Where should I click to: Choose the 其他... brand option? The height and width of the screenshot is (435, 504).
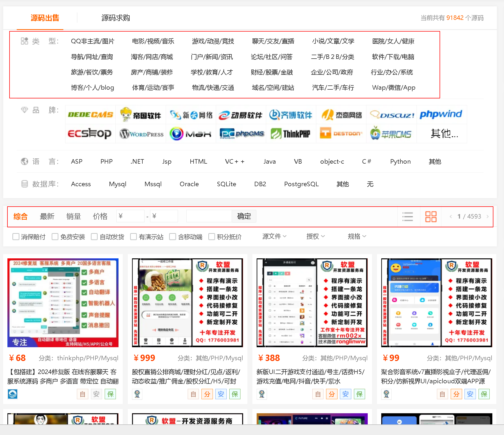444,134
